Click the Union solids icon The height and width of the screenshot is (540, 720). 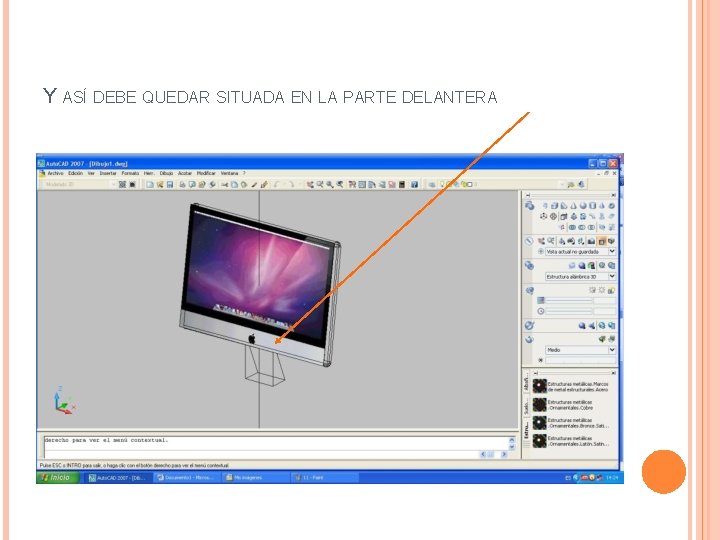[x=572, y=227]
